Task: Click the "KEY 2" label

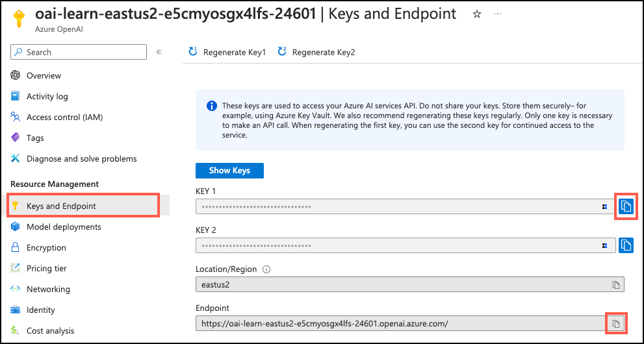Action: (206, 230)
